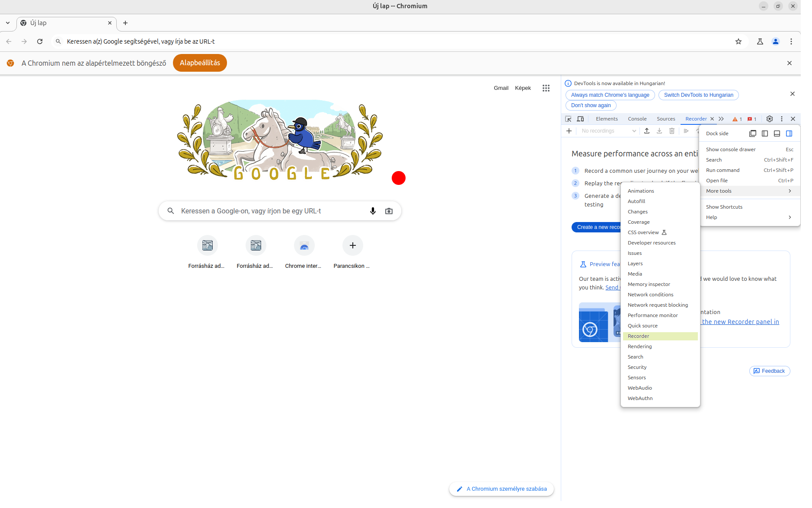The image size is (812, 508).
Task: Select Network conditions tool
Action: [x=660, y=295]
